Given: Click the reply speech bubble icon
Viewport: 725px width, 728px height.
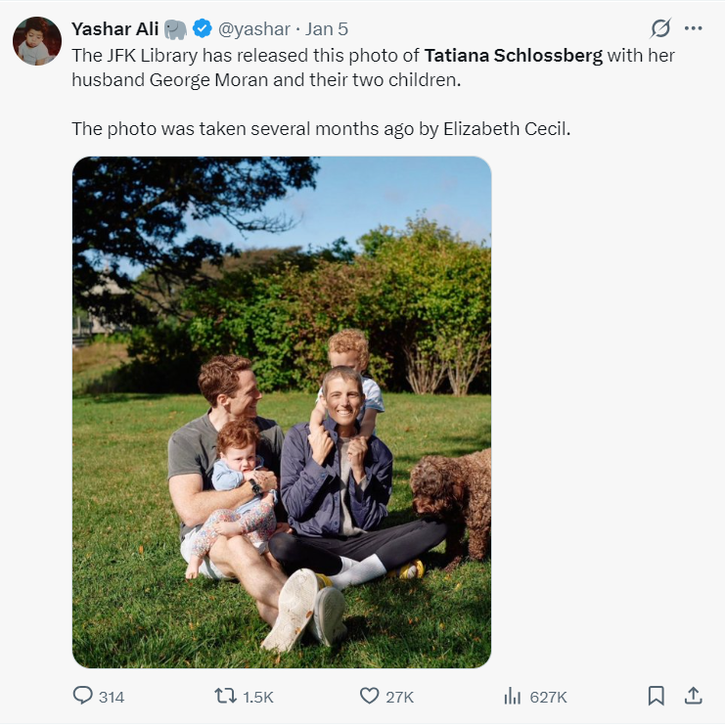Looking at the screenshot, I should [x=82, y=696].
